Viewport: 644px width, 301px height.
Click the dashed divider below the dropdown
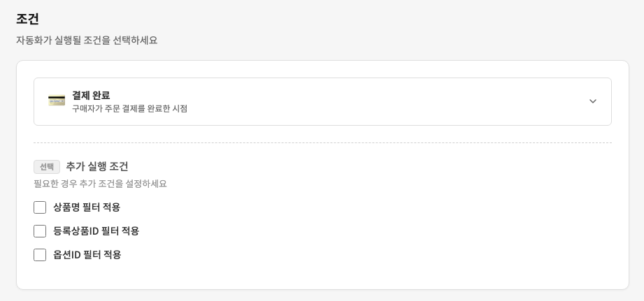(322, 143)
